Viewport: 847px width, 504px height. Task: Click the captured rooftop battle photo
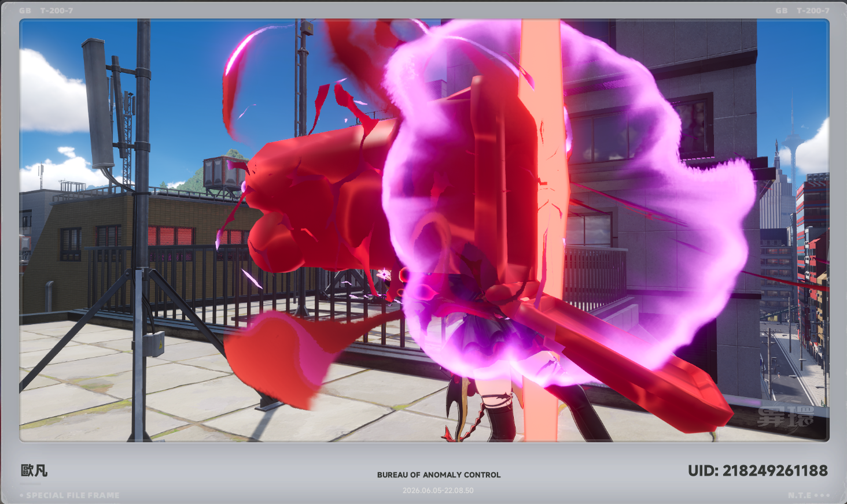point(424,231)
